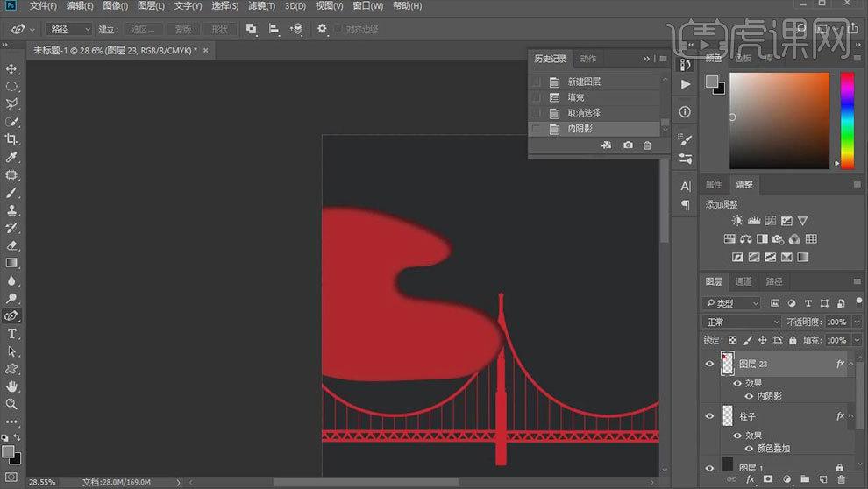Select the Zoom tool
The image size is (868, 489).
[x=11, y=404]
